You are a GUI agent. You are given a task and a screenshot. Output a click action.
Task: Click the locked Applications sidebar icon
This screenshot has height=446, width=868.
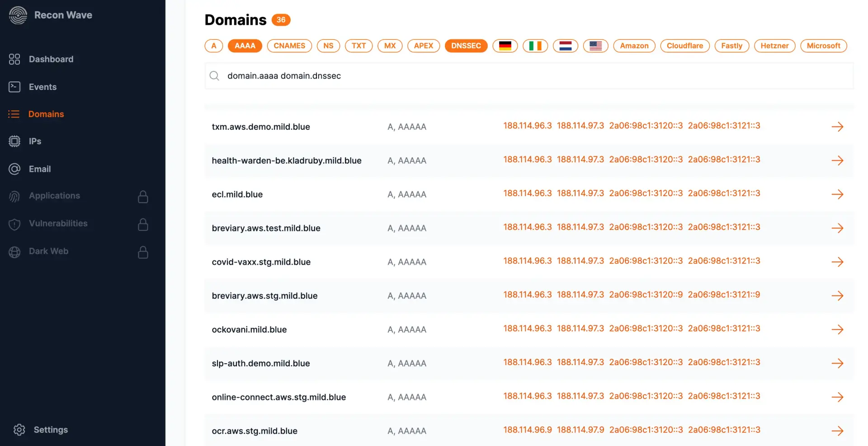14,196
